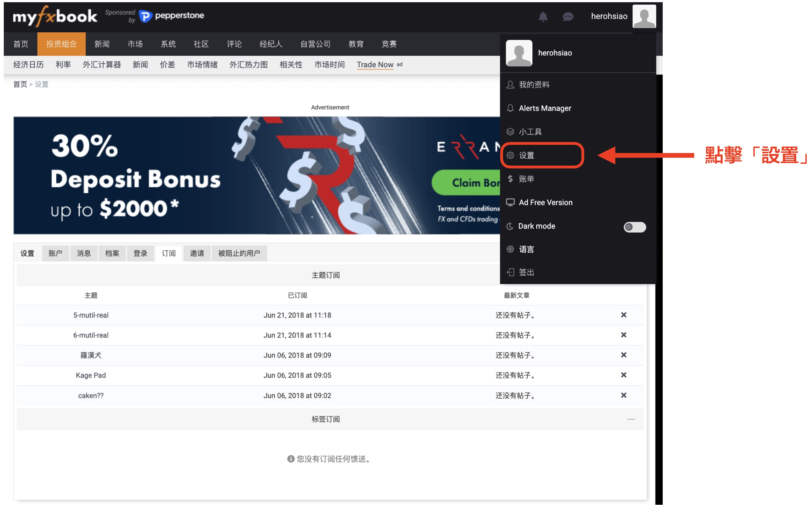Open 外汇热力图 submenu link
This screenshot has height=505, width=812.
pyautogui.click(x=249, y=65)
